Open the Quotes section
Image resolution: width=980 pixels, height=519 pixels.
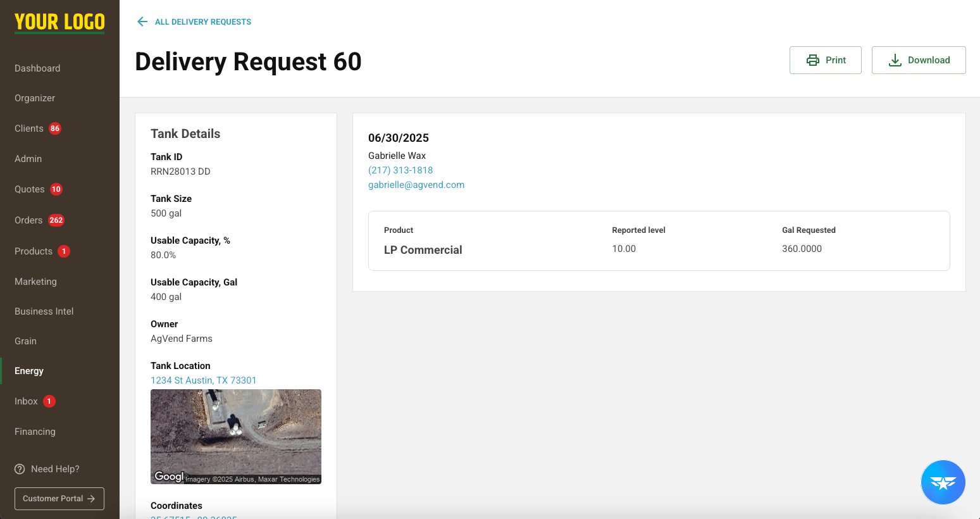tap(30, 189)
